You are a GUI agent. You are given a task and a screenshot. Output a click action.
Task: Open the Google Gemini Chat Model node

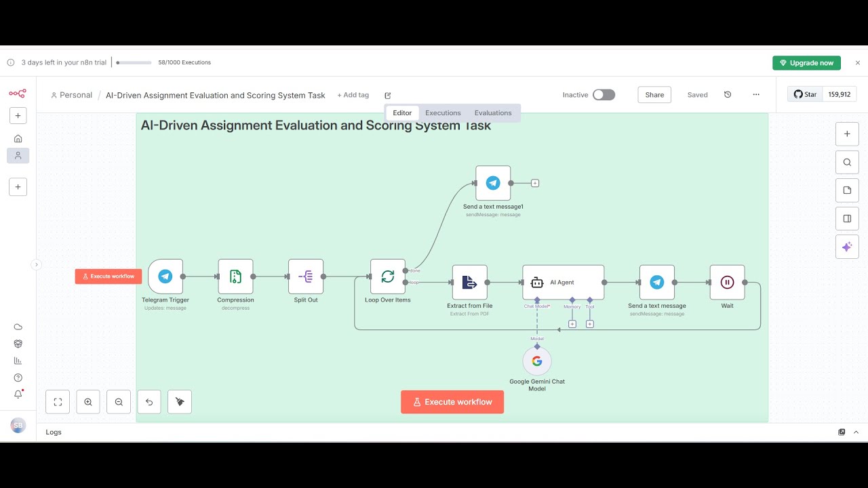click(537, 361)
